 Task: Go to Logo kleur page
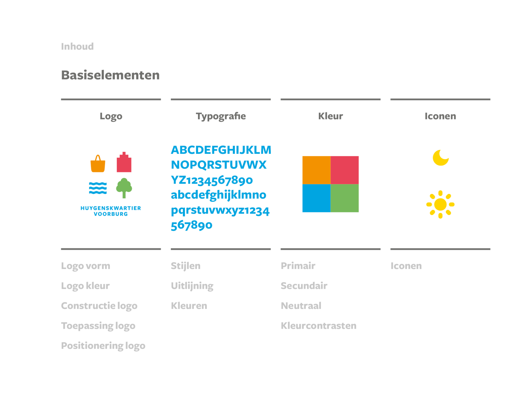tap(85, 286)
